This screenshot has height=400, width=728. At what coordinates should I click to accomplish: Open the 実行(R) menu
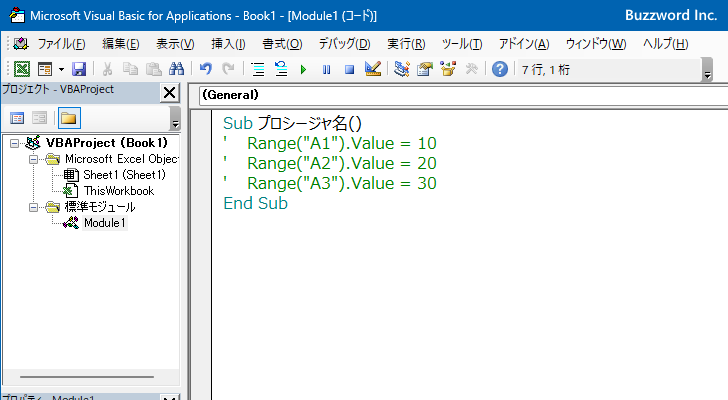(x=406, y=44)
